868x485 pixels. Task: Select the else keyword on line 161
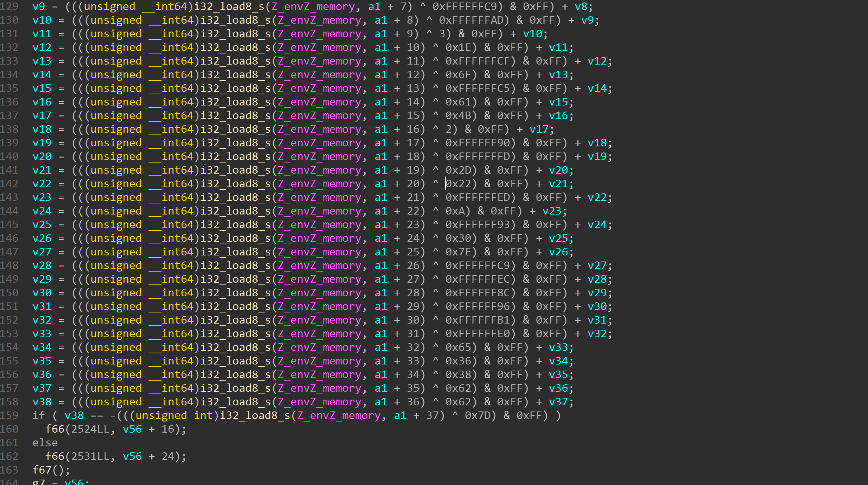(x=45, y=443)
